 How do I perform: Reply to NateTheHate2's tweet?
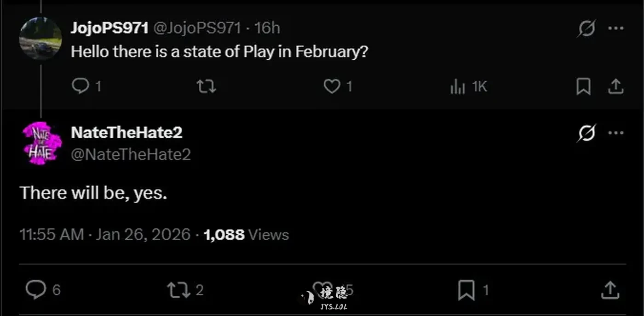pyautogui.click(x=36, y=290)
